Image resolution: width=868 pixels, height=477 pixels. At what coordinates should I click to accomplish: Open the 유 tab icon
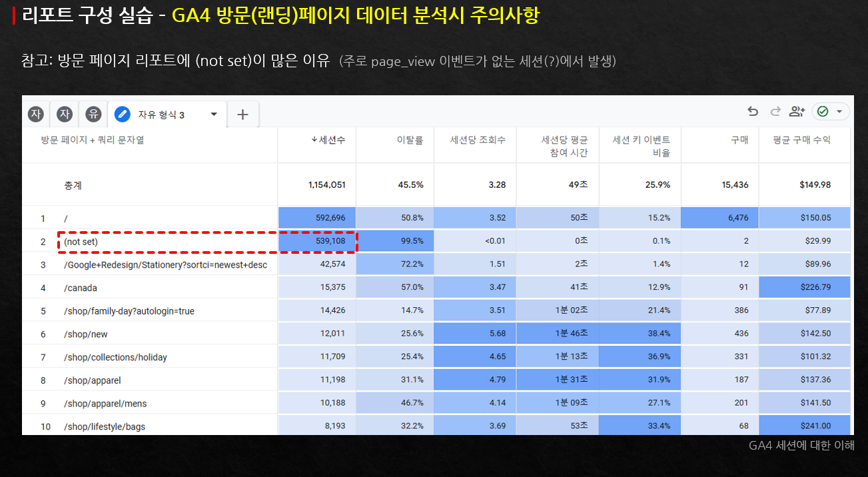(93, 114)
